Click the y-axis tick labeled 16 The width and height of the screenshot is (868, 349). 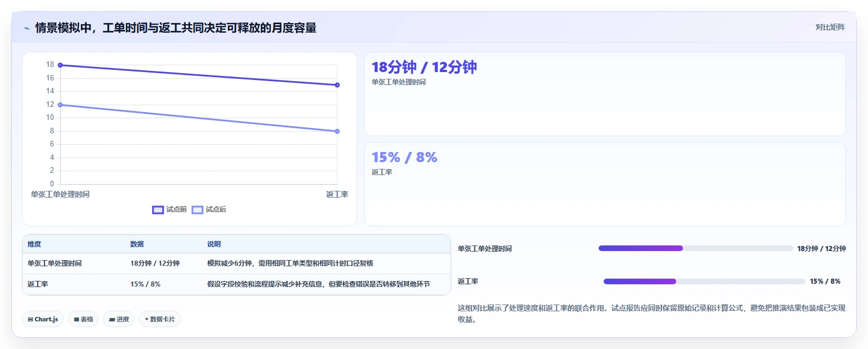coord(50,78)
